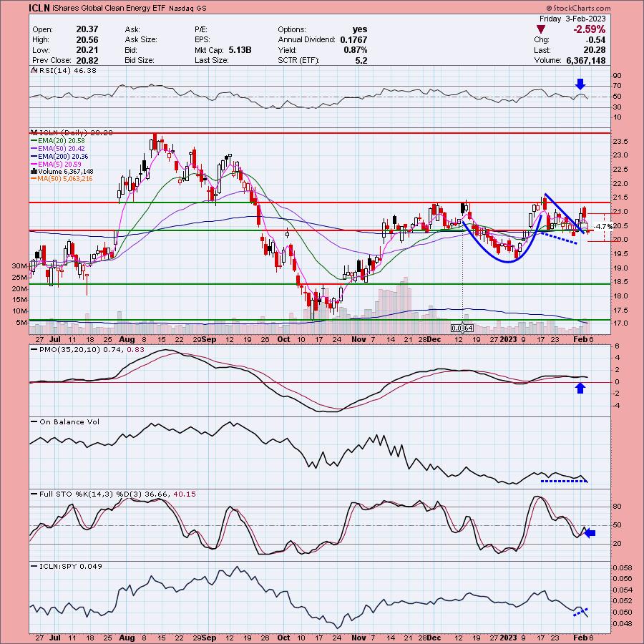Viewport: 644px width, 644px height.
Task: Click the dark blue EMA(200) legend swatch
Action: 34,157
